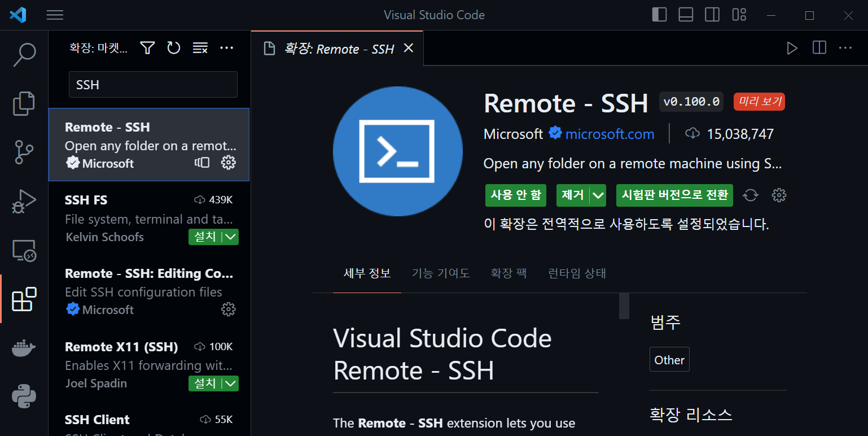Viewport: 868px width, 436px height.
Task: Click 시험판 버전으로 전환 button
Action: (675, 195)
